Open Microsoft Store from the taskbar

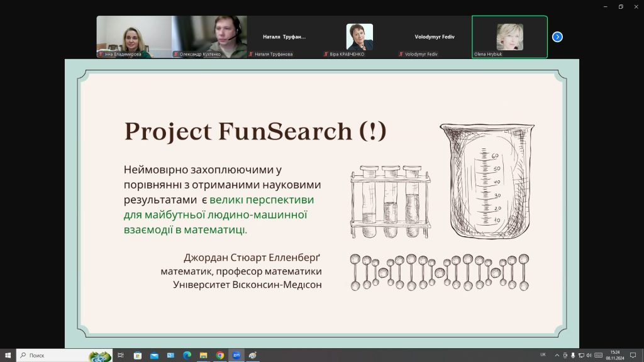click(138, 355)
